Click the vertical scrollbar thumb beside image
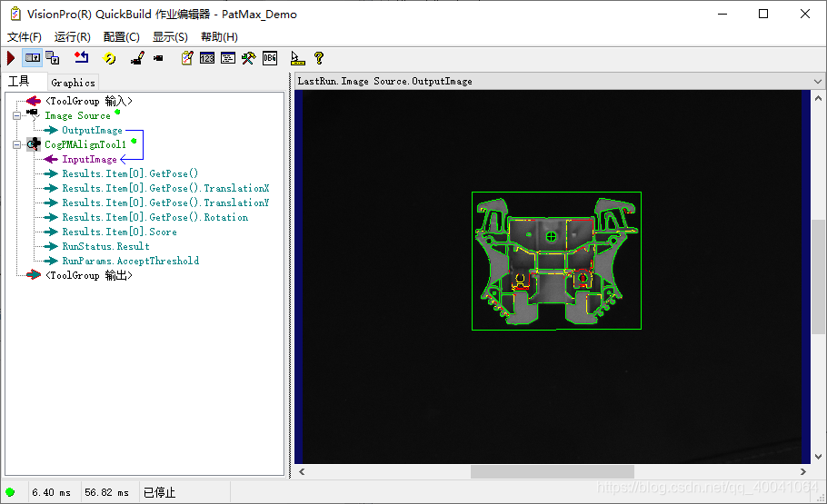 (818, 277)
